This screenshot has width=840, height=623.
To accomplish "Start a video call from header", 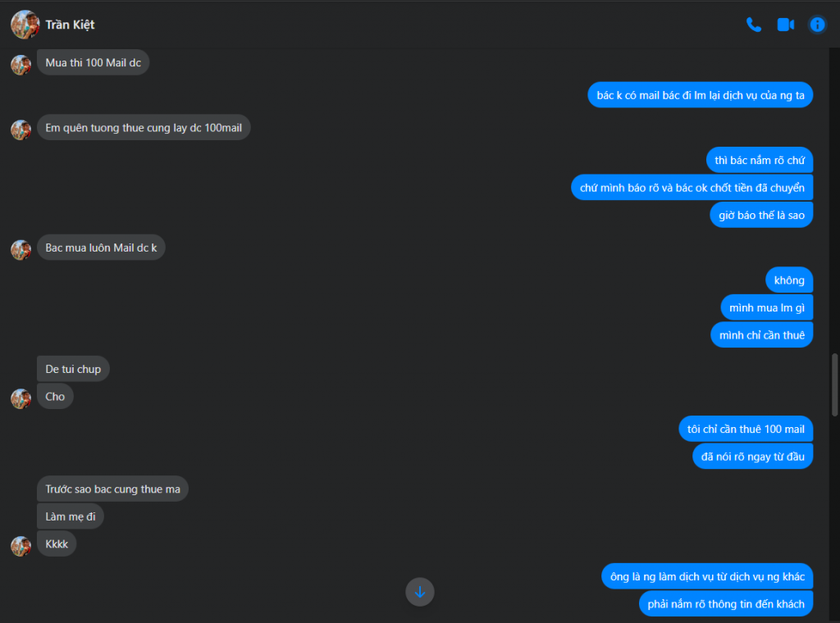I will tap(785, 25).
